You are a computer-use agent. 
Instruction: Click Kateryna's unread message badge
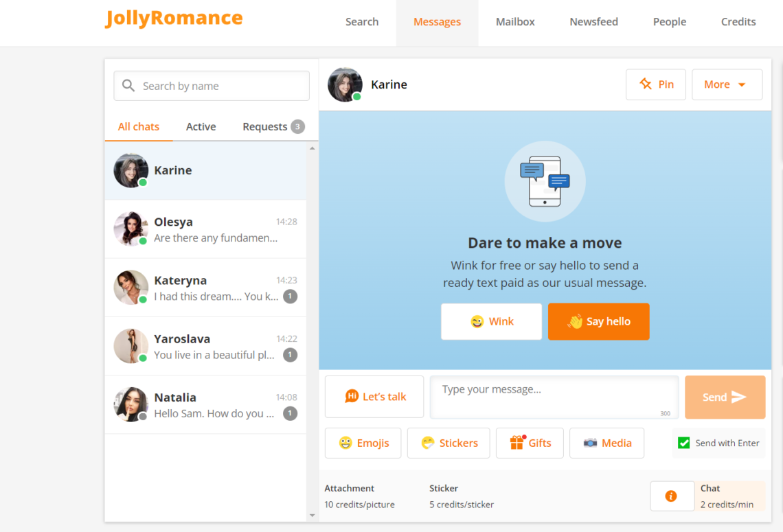pos(290,297)
